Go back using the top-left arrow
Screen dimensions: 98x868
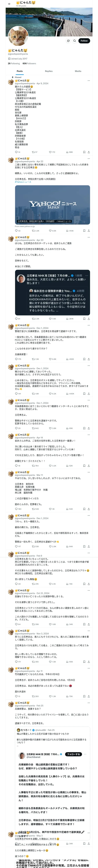click(9, 4)
